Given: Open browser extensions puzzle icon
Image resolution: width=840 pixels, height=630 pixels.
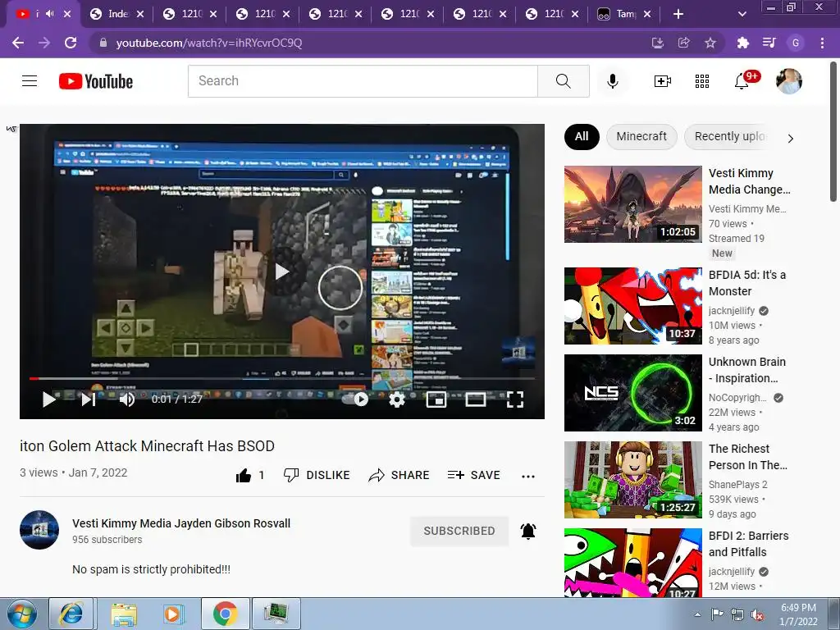Looking at the screenshot, I should coord(742,43).
